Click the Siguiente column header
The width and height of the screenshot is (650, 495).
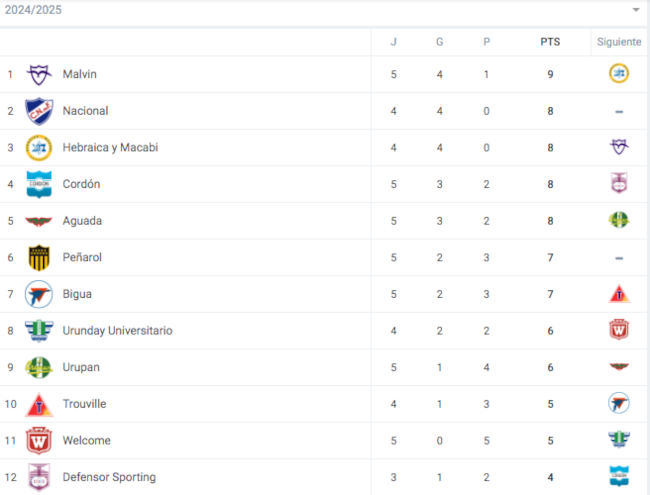(619, 42)
